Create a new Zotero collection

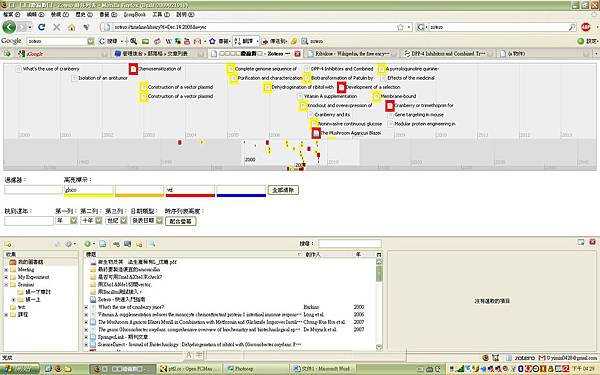8,244
